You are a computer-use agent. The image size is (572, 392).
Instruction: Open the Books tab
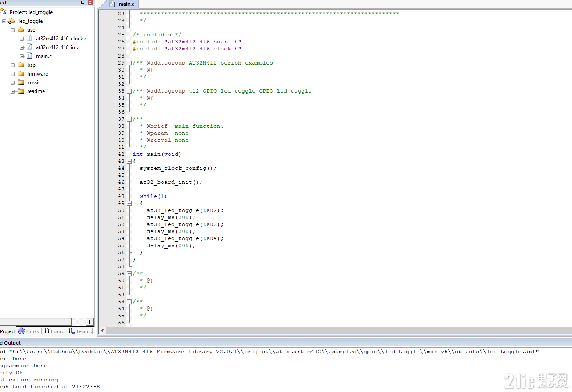point(29,331)
